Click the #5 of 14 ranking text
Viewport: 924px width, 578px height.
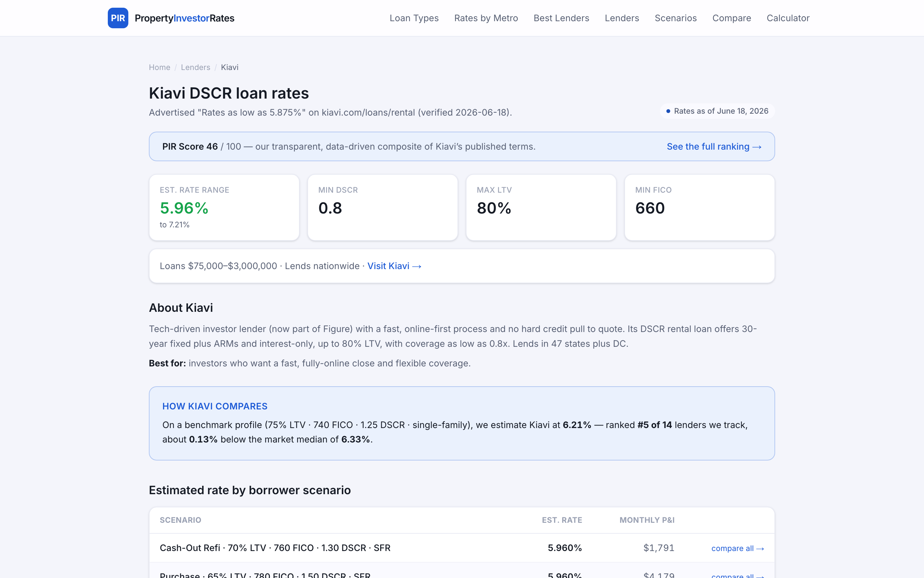[654, 425]
